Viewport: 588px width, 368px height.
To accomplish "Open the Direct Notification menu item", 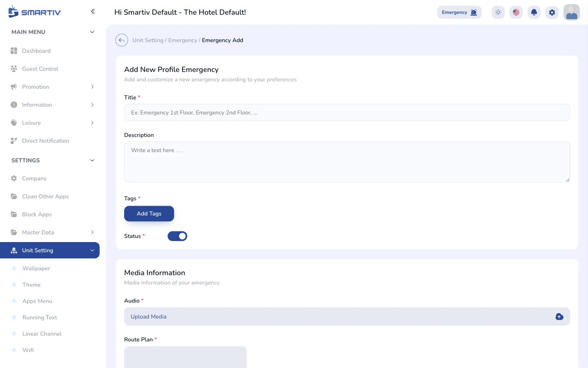I will [x=50, y=141].
